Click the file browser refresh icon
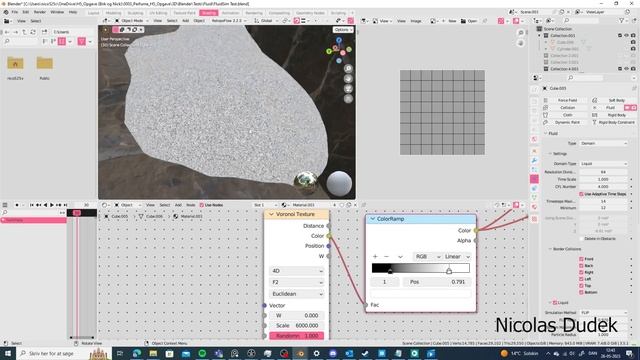Viewport: 640px width, 360px height. click(33, 32)
